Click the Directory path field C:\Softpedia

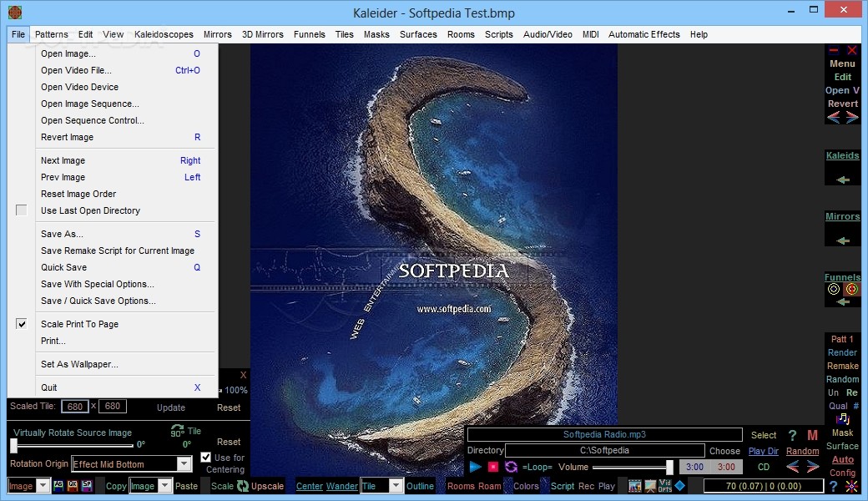click(604, 450)
